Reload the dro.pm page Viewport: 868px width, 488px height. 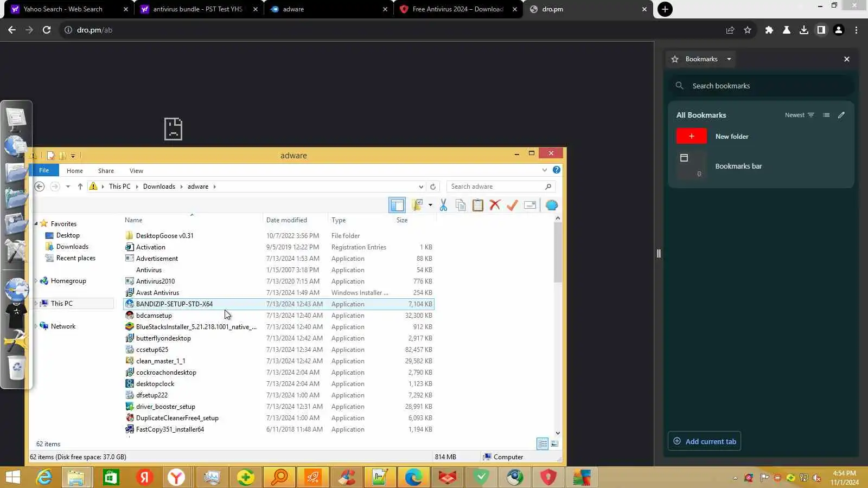47,30
